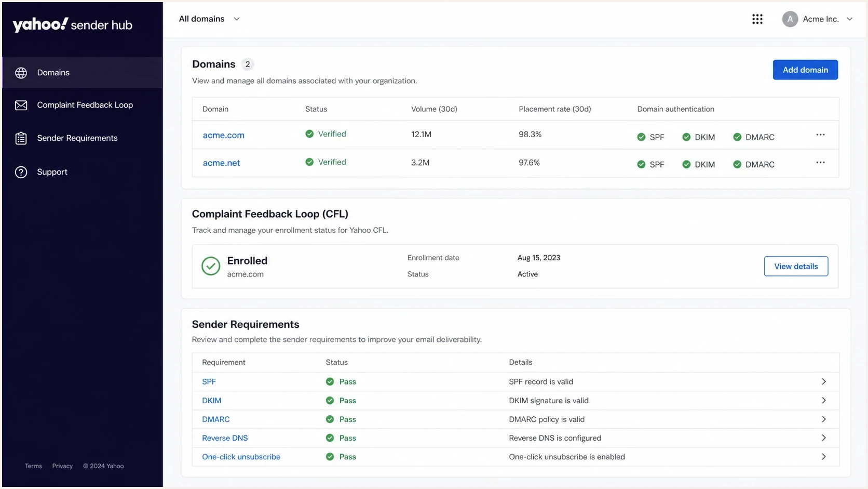Open the SPF requirement link
The width and height of the screenshot is (868, 489).
coord(209,381)
